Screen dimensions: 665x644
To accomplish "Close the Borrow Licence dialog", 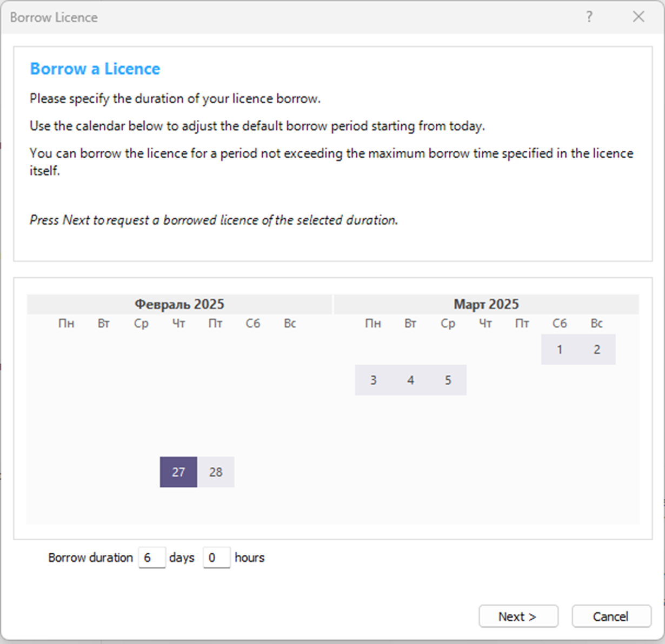I will [x=639, y=17].
